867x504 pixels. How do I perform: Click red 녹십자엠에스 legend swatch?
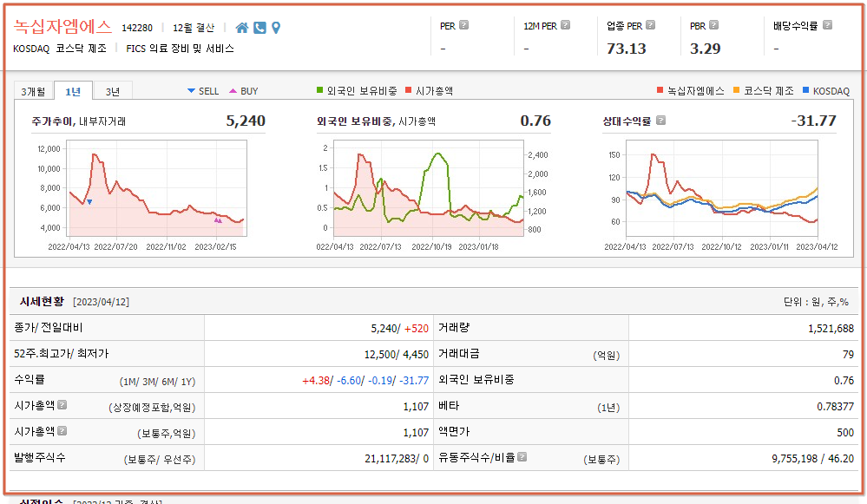(660, 90)
